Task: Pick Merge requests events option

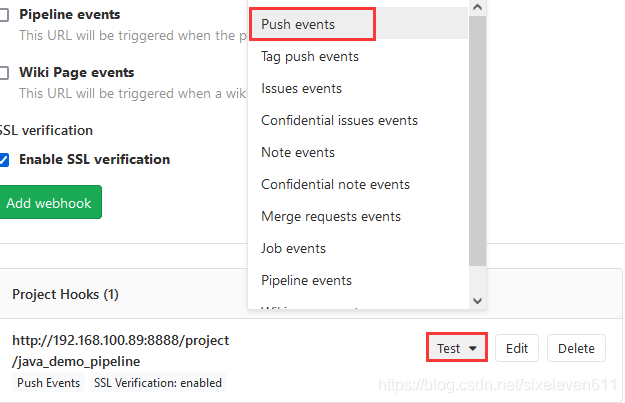Action: click(x=331, y=216)
